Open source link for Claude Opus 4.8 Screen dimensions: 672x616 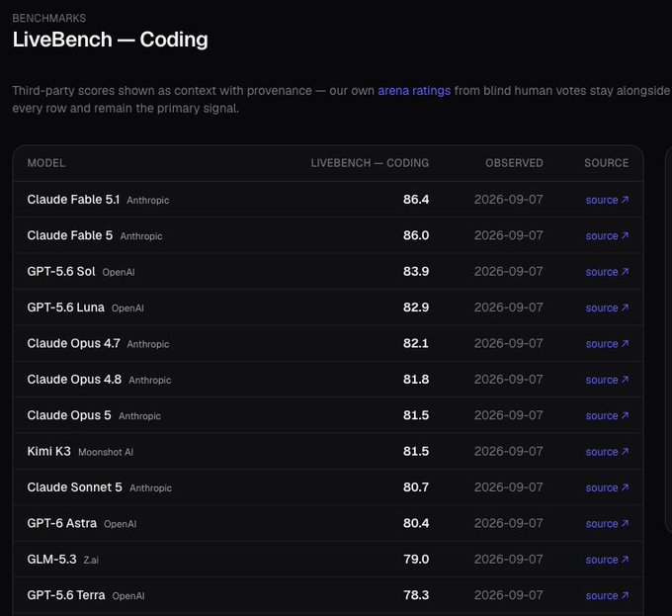[607, 380]
